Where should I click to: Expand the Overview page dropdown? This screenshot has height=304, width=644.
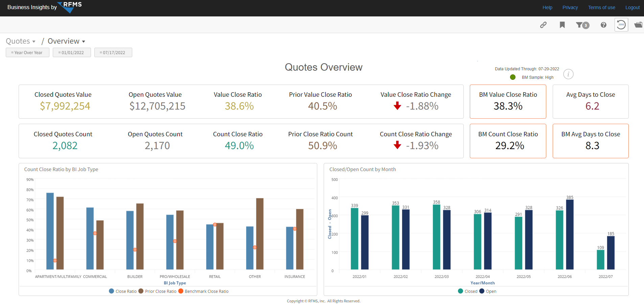(x=66, y=41)
